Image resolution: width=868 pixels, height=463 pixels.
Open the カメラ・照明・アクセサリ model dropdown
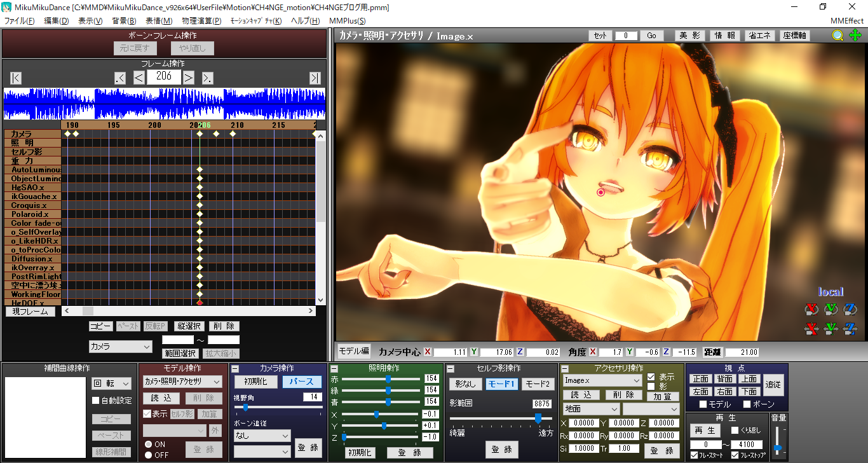(182, 382)
